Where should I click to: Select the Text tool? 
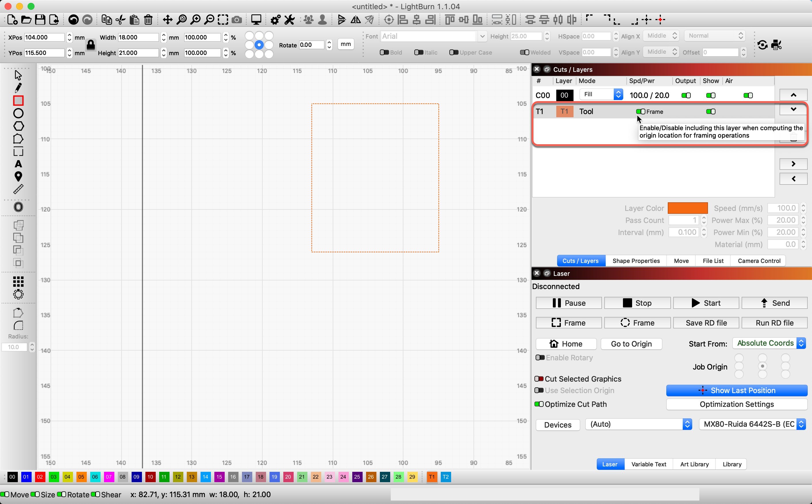click(18, 164)
